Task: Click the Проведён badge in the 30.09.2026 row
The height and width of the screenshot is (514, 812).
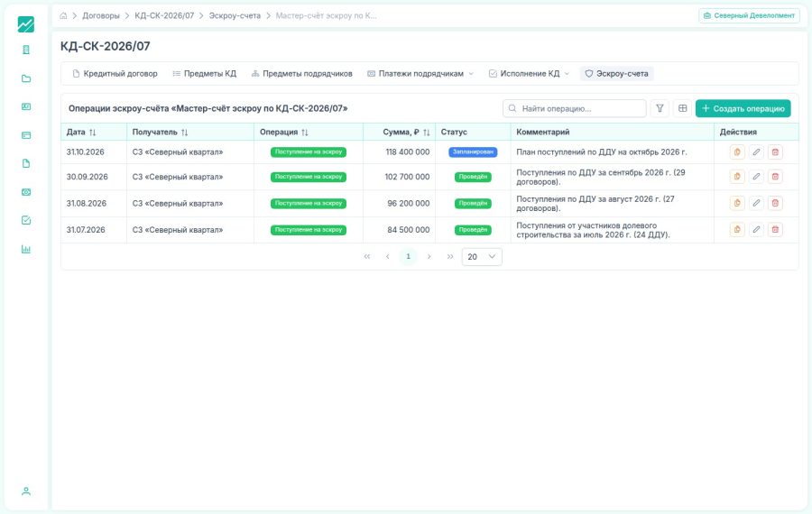Action: point(473,177)
